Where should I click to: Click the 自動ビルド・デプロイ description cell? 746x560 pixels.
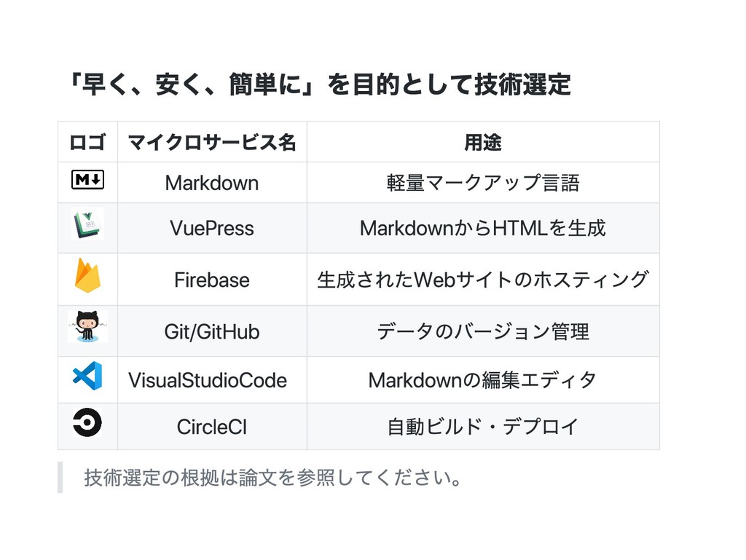click(484, 427)
